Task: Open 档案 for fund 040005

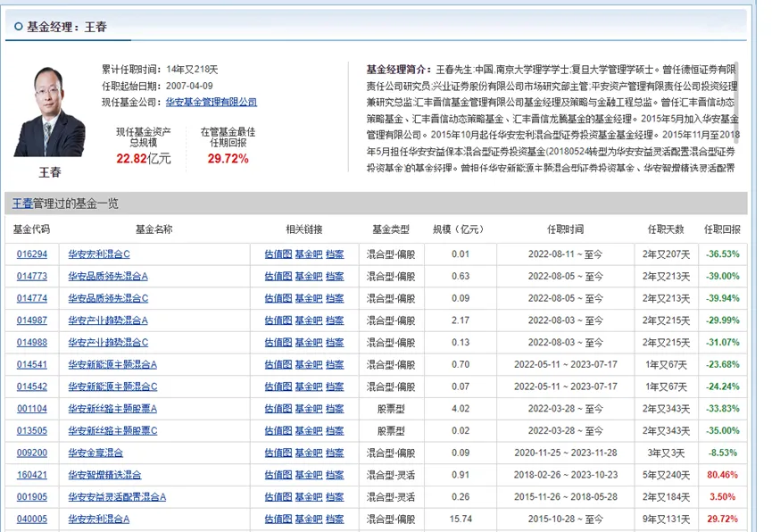Action: (335, 520)
